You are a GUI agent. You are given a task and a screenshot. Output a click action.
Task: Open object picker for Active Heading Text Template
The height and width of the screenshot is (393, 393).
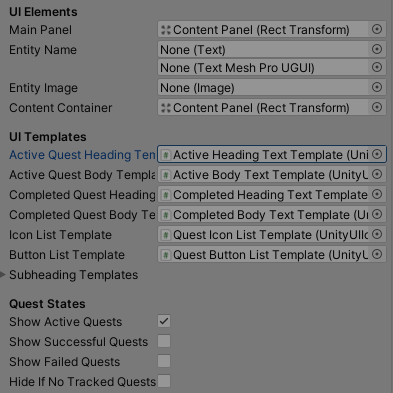coord(377,154)
